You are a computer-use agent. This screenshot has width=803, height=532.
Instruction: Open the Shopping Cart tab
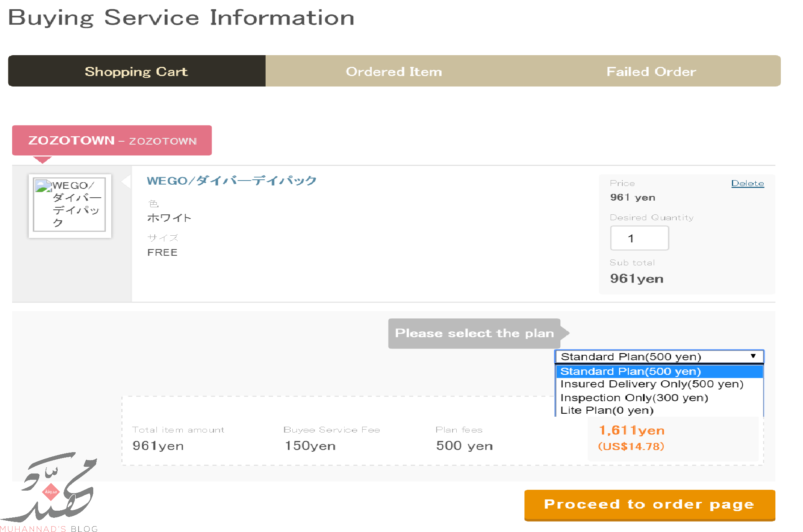tap(136, 71)
